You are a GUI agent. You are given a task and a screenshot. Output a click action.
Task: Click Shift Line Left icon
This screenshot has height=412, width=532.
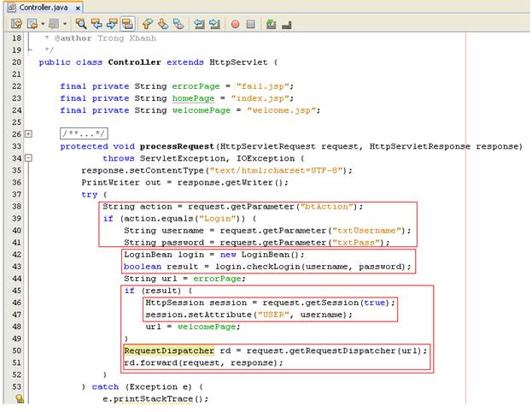pos(199,24)
